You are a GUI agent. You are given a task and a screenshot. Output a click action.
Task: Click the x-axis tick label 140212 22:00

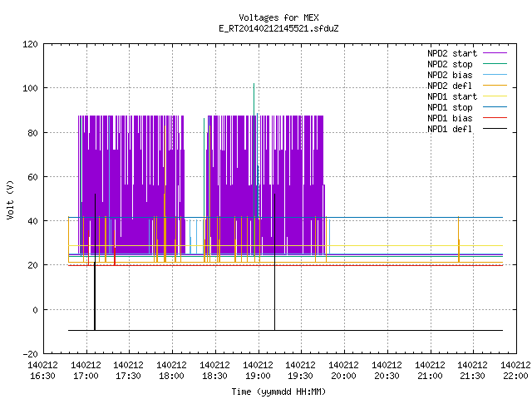click(515, 370)
